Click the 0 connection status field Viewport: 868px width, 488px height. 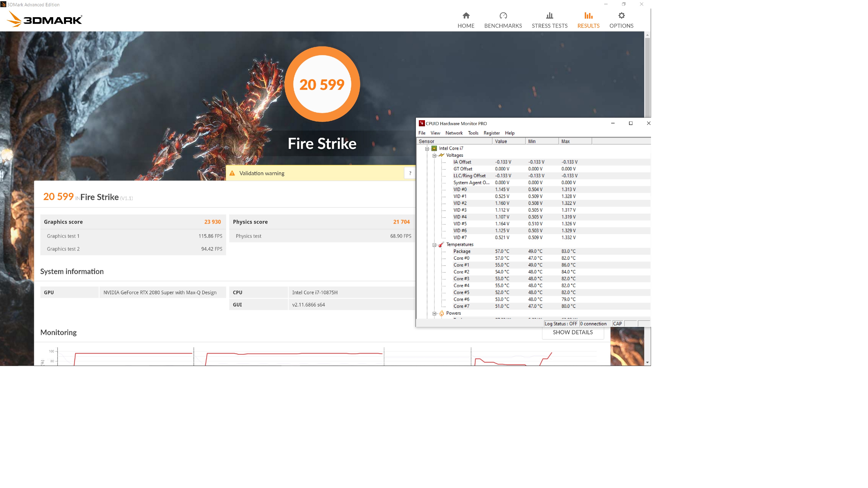[x=595, y=324]
